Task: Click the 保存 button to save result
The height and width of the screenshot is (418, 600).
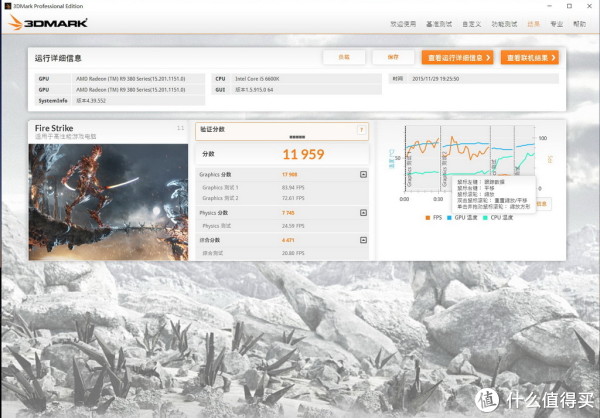Action: coord(393,57)
